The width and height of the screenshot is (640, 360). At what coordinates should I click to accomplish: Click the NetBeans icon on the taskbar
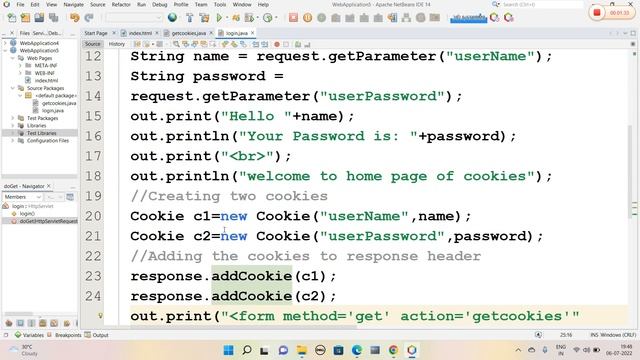coord(411,350)
